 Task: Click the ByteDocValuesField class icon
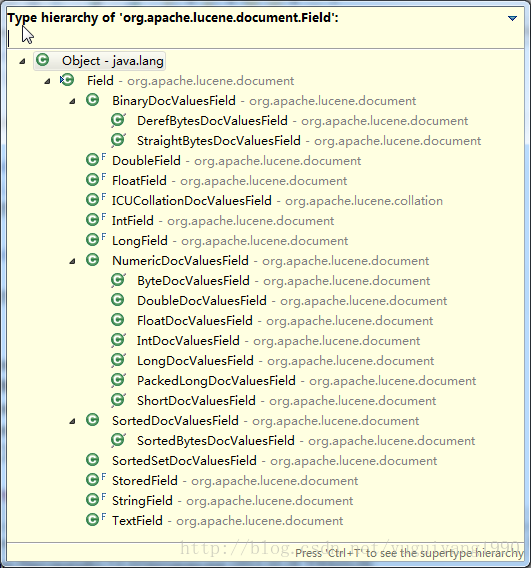[118, 280]
